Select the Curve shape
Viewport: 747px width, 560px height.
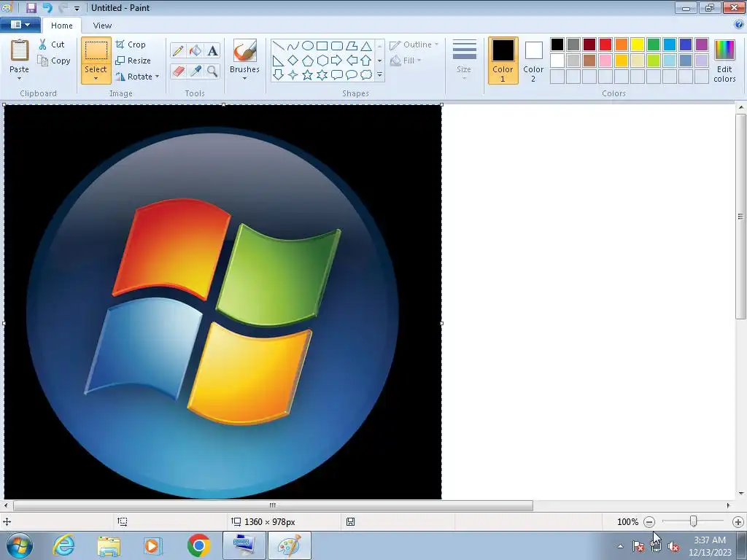[x=293, y=46]
